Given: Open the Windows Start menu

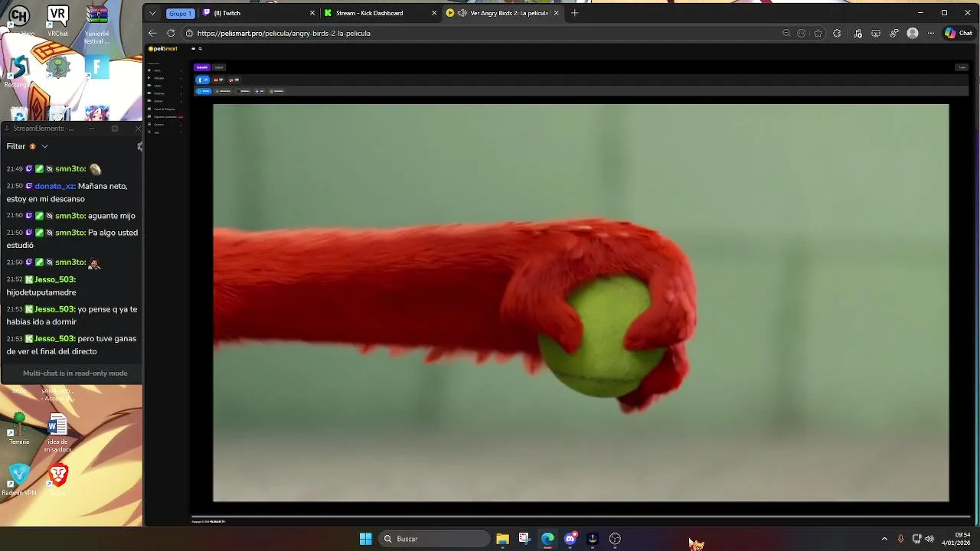Looking at the screenshot, I should 366,539.
